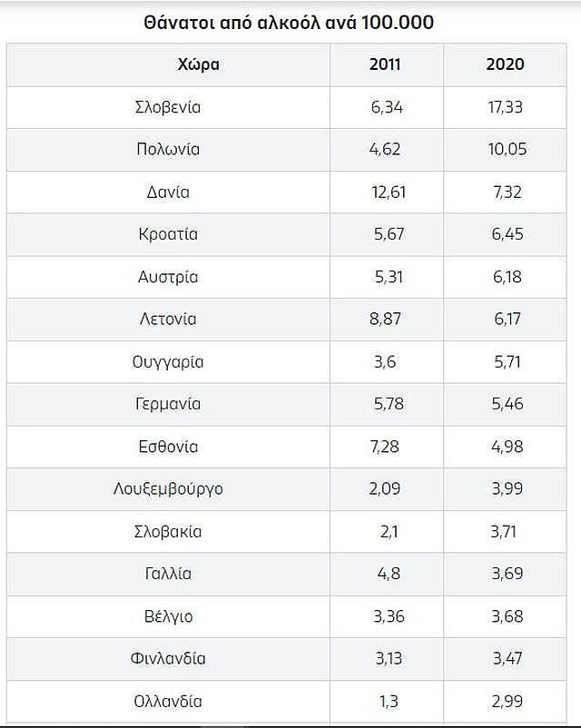Select the Ουγγαρία country cell
Viewport: 581px width, 728px height.
tap(169, 362)
